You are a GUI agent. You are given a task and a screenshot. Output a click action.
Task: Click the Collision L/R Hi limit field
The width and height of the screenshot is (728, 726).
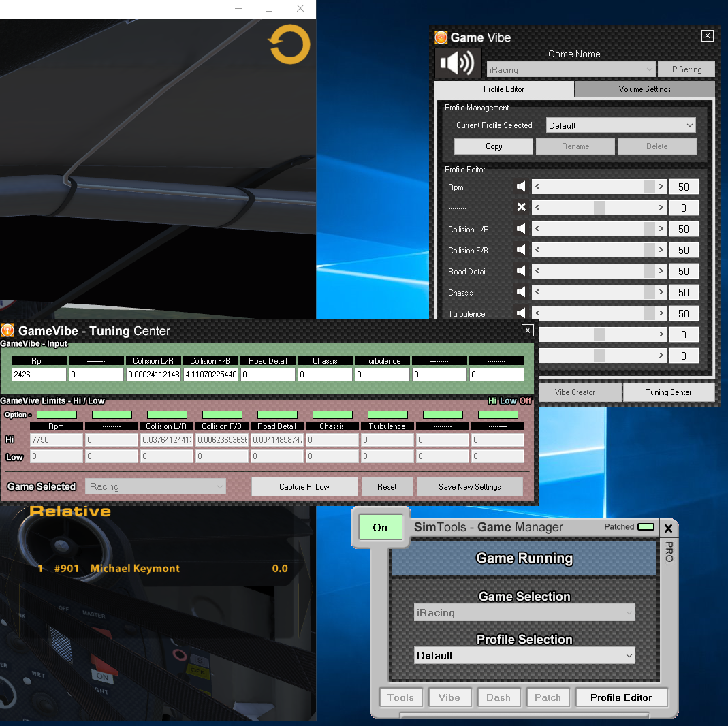click(167, 439)
